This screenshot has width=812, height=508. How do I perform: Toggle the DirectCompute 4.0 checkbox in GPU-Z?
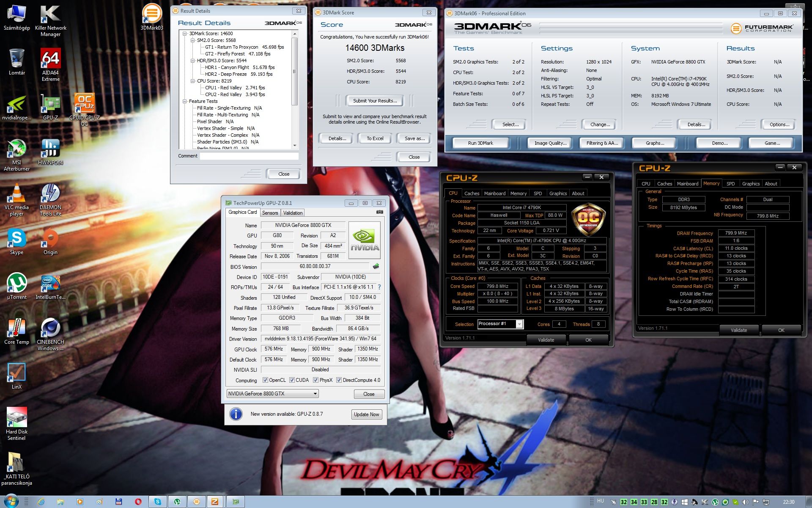(x=339, y=380)
